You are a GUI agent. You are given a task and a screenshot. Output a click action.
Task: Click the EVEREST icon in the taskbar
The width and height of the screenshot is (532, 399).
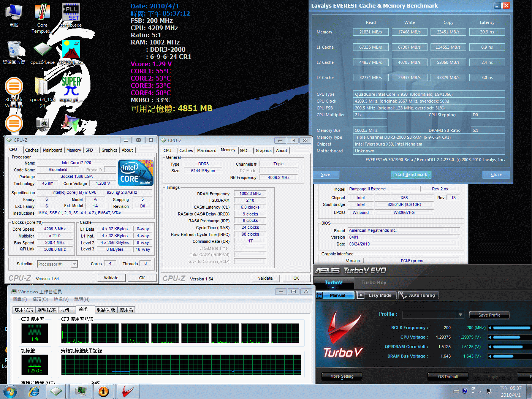pyautogui.click(x=103, y=391)
